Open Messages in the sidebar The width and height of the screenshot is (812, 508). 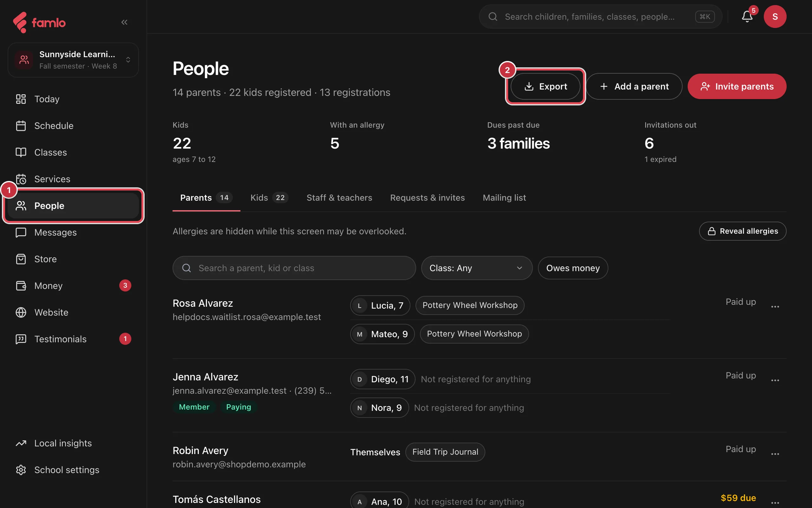73,232
